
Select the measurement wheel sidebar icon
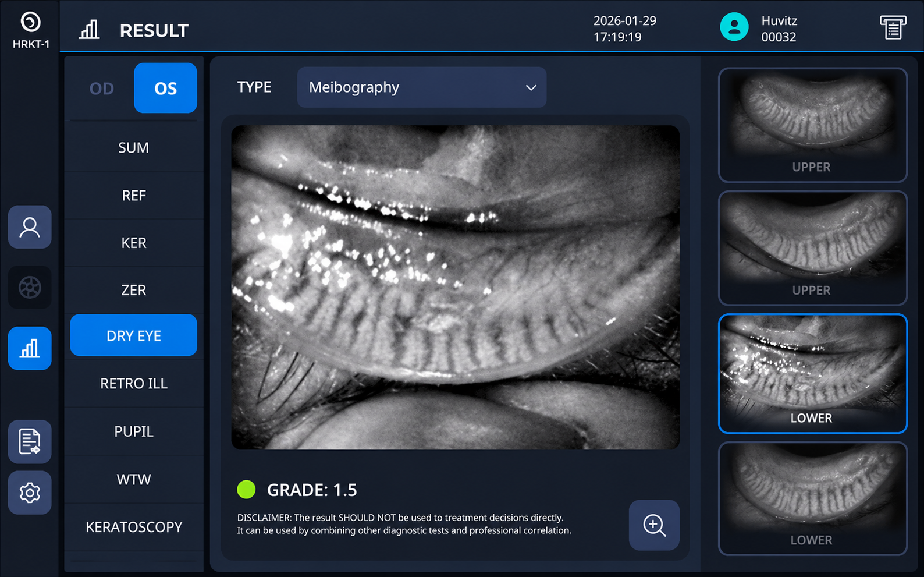30,288
